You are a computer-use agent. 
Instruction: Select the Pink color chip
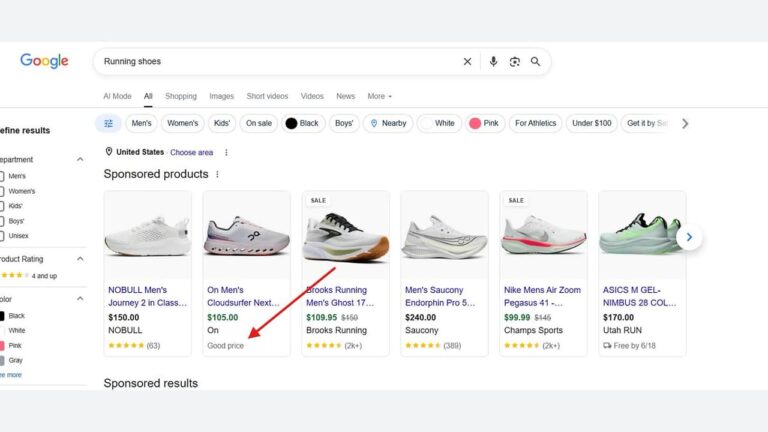click(x=484, y=123)
